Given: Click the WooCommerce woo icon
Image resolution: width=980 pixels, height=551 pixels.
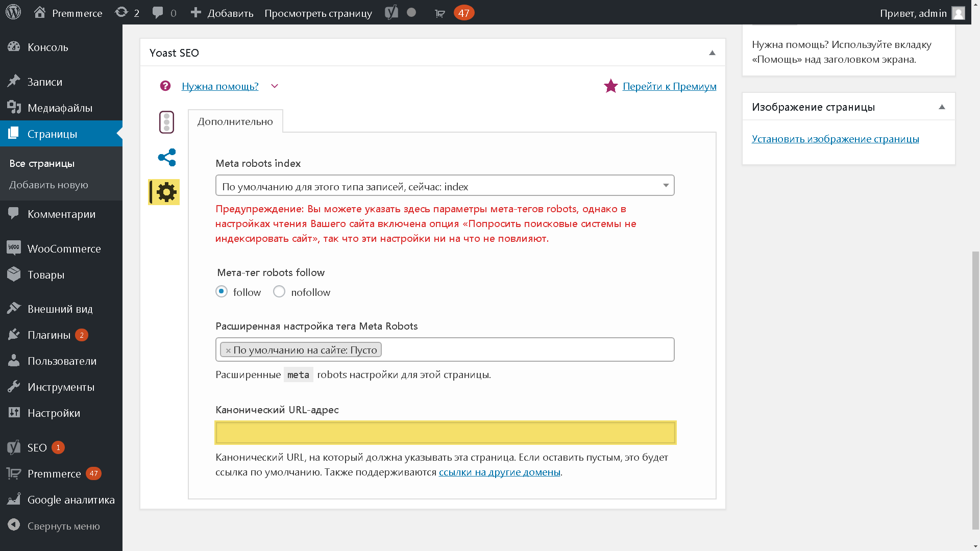Looking at the screenshot, I should click(x=14, y=248).
